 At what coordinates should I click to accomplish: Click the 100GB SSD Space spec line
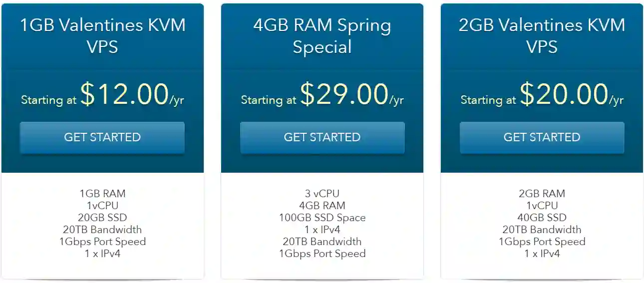tap(322, 218)
